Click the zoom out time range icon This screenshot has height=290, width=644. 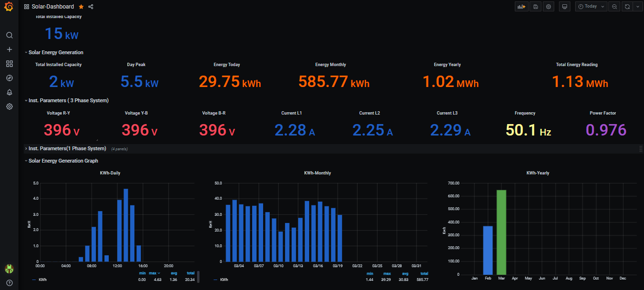click(615, 7)
